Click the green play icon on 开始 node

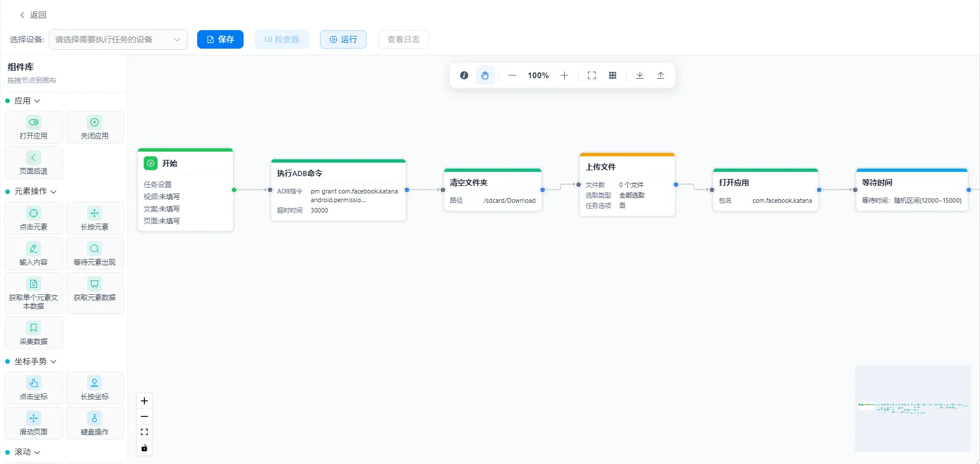click(x=151, y=163)
